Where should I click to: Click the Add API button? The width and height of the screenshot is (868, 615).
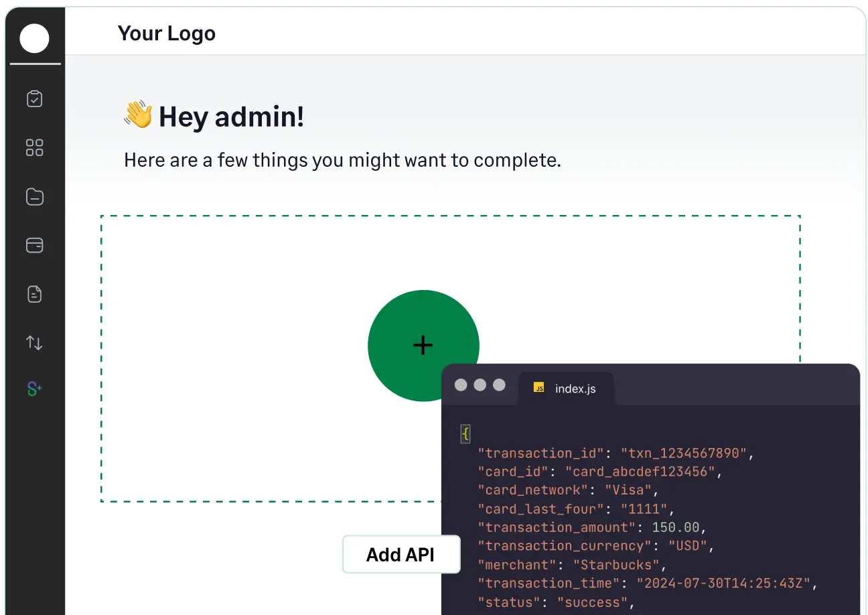(x=401, y=555)
